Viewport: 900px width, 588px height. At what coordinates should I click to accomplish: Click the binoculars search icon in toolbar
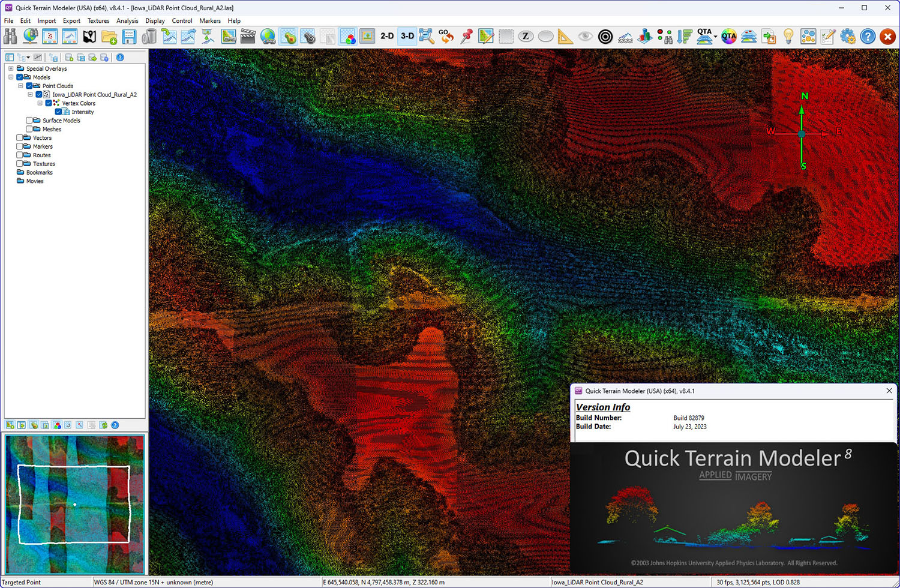click(10, 37)
